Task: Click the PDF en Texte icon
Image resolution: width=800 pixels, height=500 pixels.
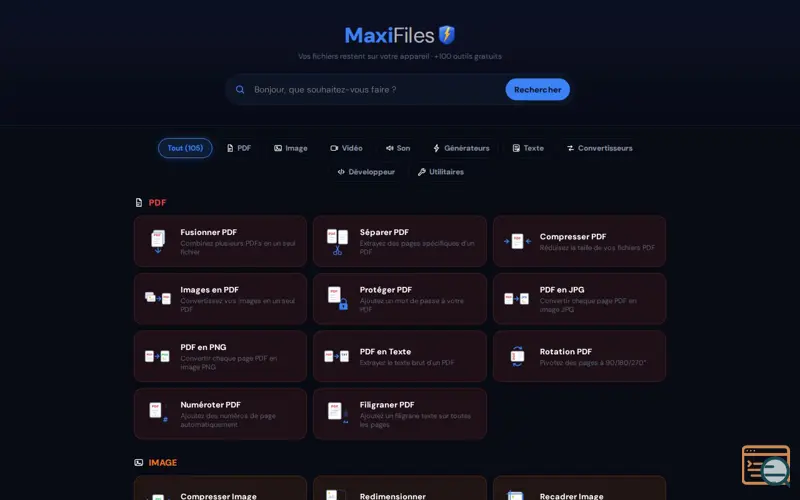Action: click(337, 356)
